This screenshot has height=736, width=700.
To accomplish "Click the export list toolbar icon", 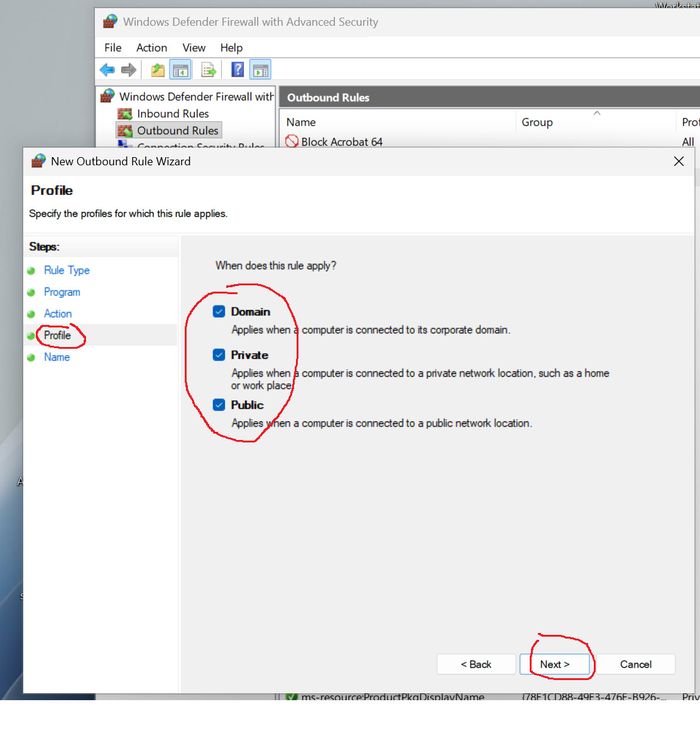I will coord(209,70).
